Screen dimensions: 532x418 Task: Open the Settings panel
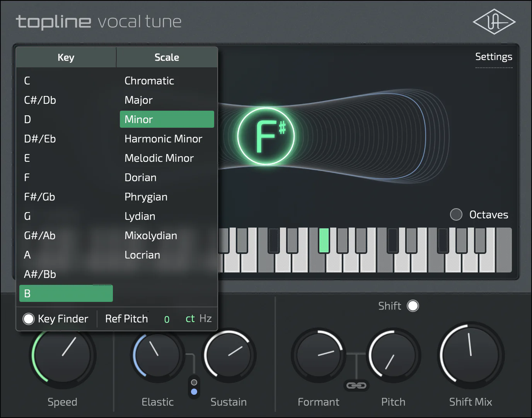494,57
